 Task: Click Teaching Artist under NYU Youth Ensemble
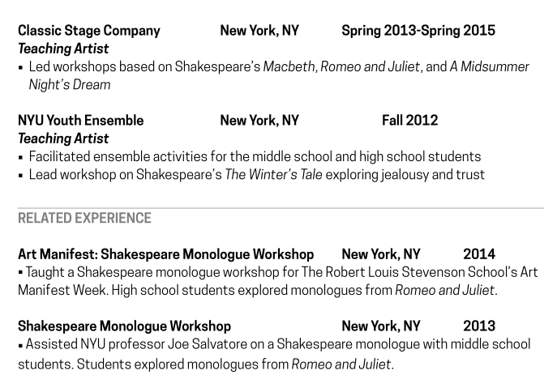point(63,138)
